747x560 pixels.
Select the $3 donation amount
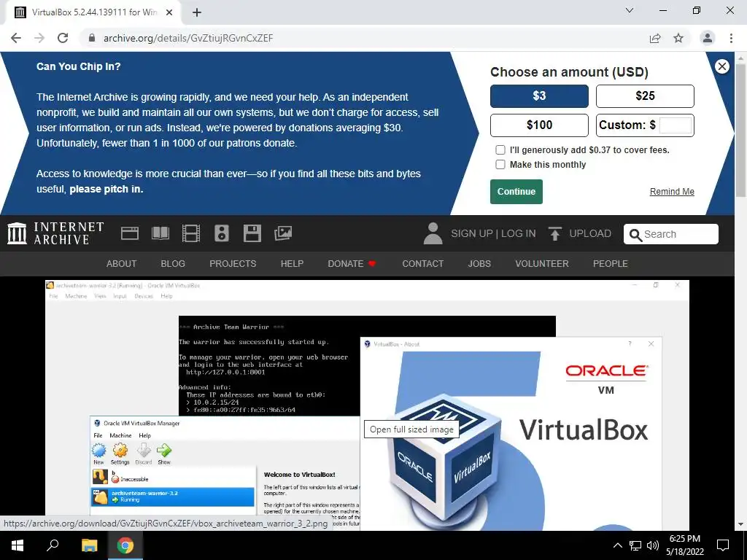(x=539, y=96)
